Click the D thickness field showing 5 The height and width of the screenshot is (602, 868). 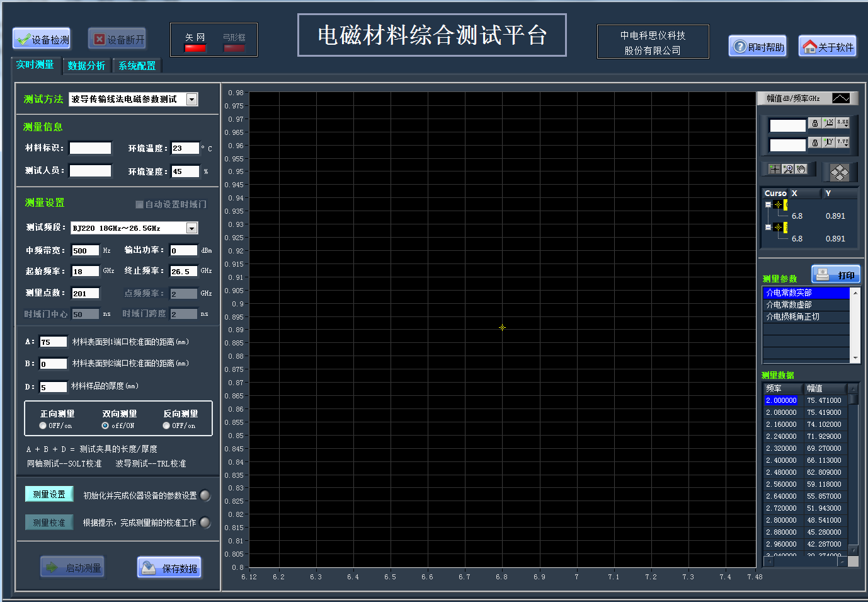(54, 388)
